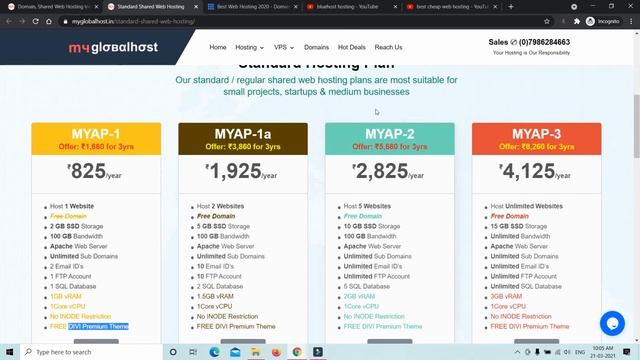The width and height of the screenshot is (640, 360).
Task: Click the volume icon in system tray
Action: click(567, 352)
